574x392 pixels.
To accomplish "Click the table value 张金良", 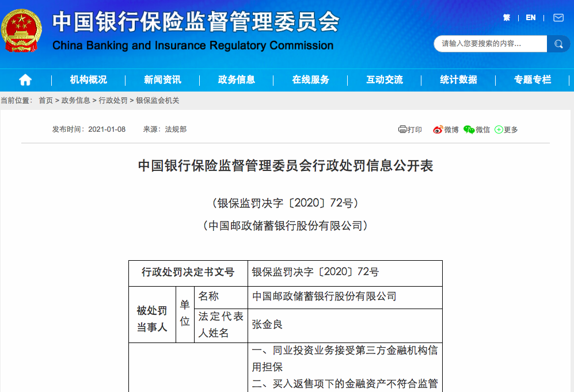I will (267, 324).
